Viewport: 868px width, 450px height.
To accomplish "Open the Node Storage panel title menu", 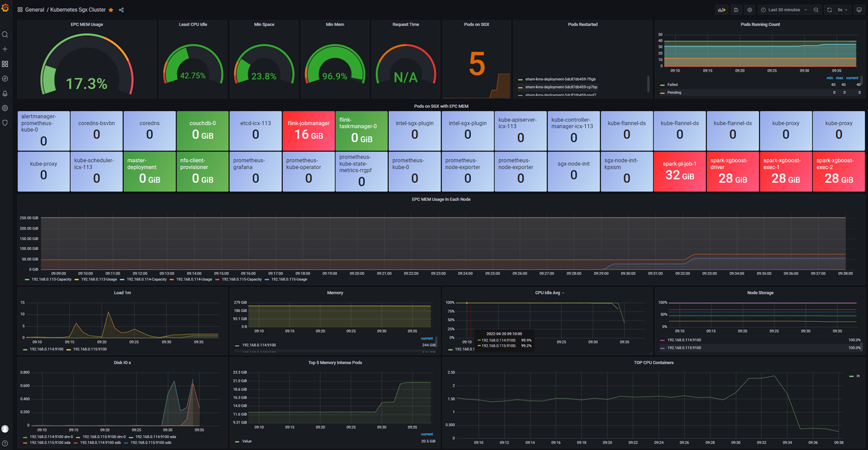I will (x=760, y=293).
